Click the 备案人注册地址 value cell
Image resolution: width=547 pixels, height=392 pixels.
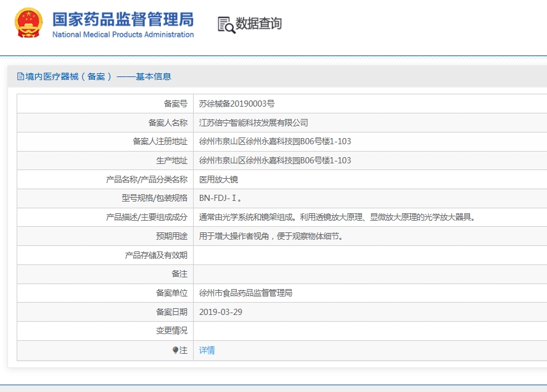(370, 141)
